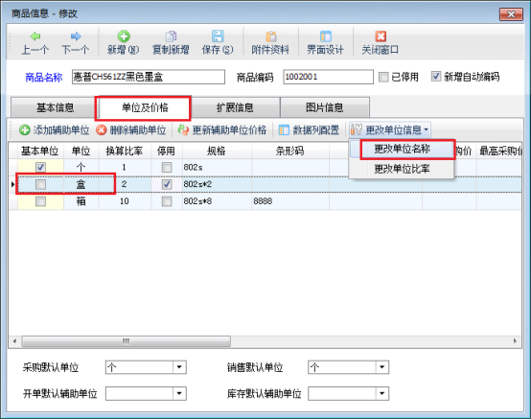Uncheck 新增自动编码 checkbox
This screenshot has width=531, height=420.
[x=436, y=76]
